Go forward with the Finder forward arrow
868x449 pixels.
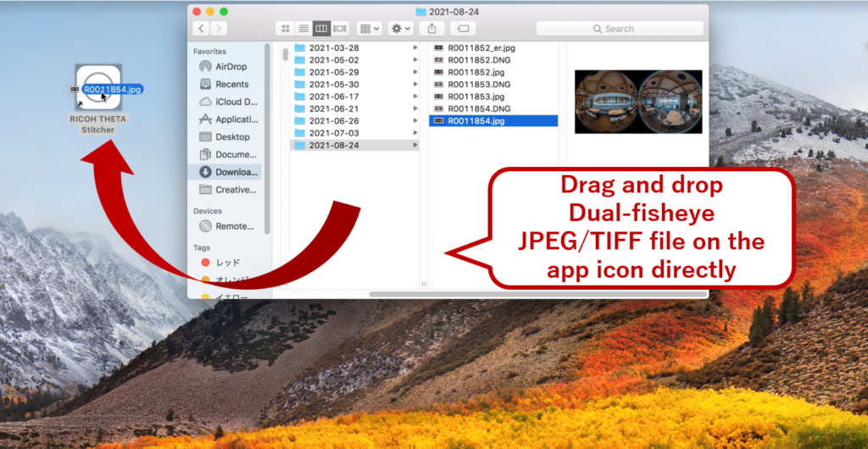click(219, 28)
